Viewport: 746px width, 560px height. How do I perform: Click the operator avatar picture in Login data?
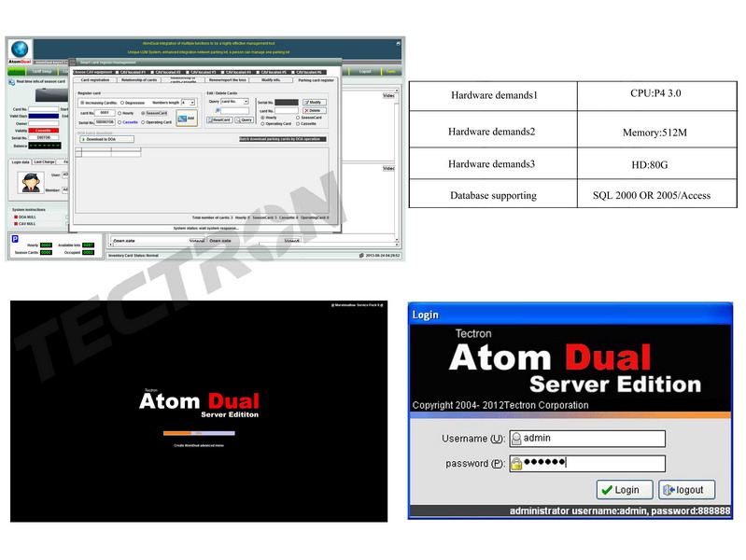click(31, 183)
